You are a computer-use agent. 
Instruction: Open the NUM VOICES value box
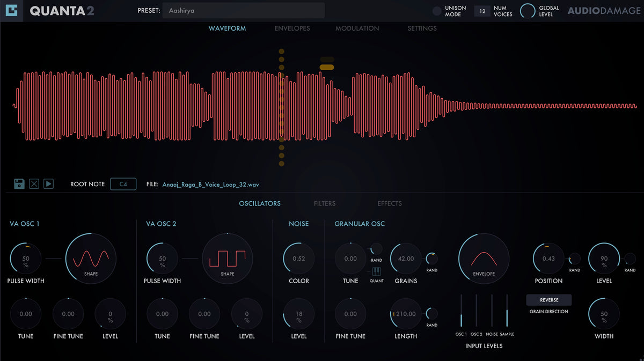click(482, 11)
